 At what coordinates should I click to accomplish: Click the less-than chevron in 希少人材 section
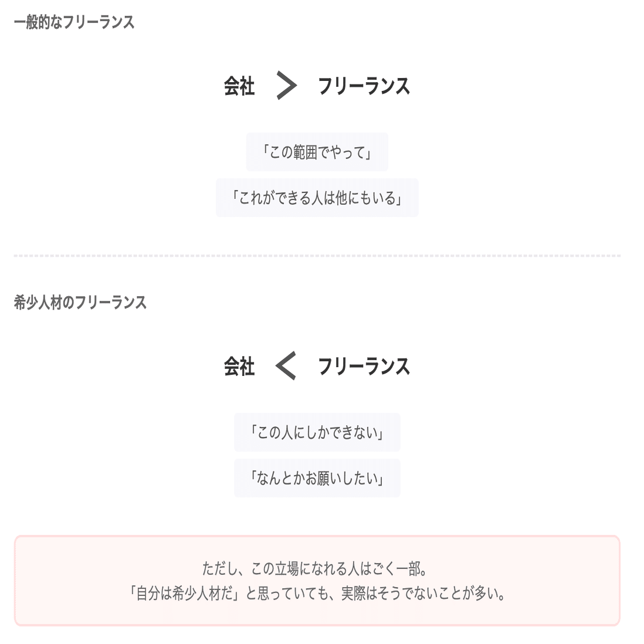point(286,367)
